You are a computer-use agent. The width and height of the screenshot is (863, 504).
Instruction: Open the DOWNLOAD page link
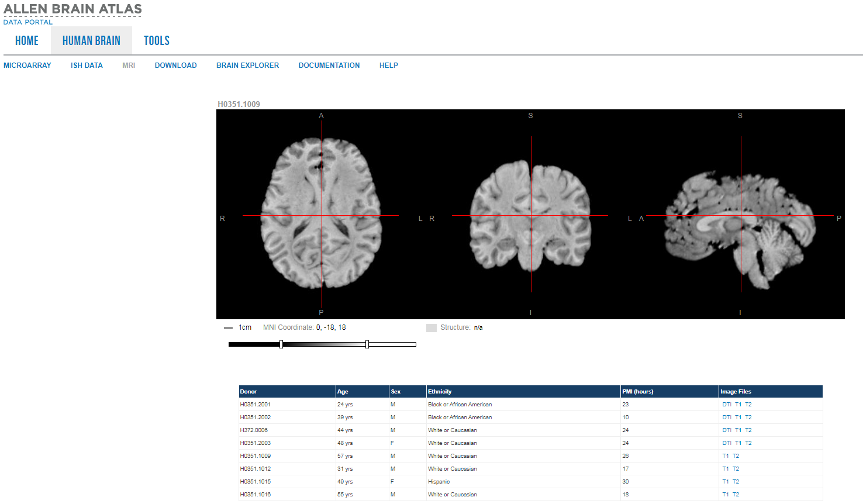coord(175,65)
